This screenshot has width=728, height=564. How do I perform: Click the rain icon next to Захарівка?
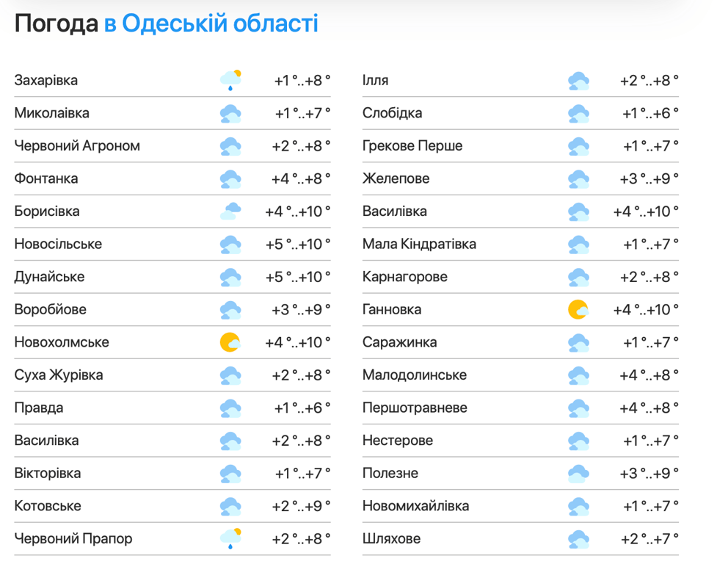(230, 80)
